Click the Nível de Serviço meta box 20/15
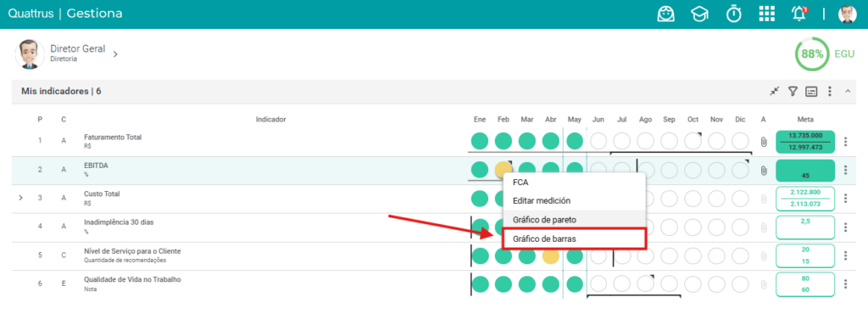 (x=805, y=256)
